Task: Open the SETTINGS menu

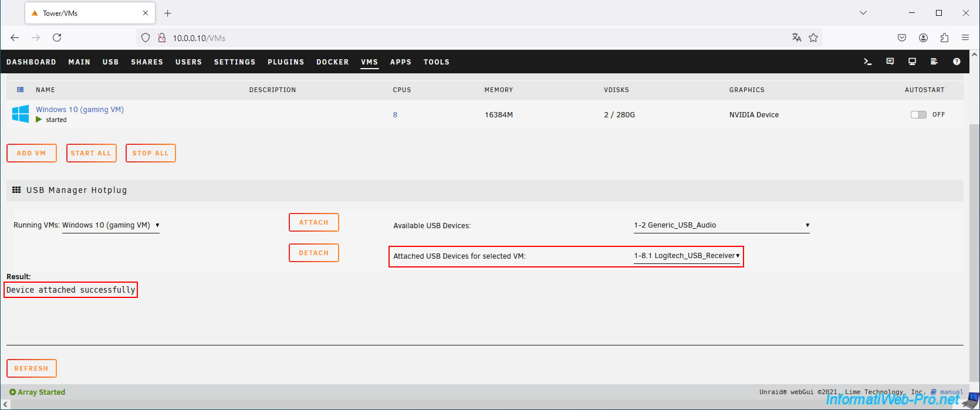Action: (x=235, y=62)
